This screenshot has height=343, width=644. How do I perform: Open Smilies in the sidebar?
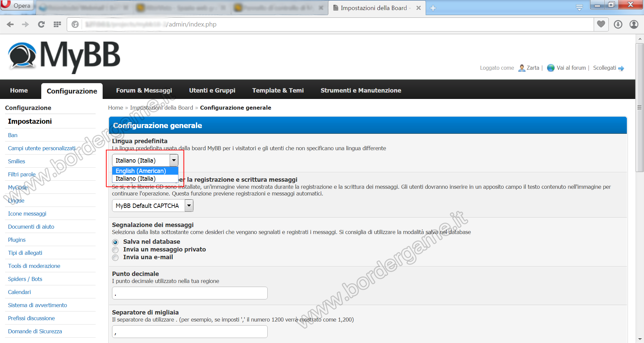(16, 161)
